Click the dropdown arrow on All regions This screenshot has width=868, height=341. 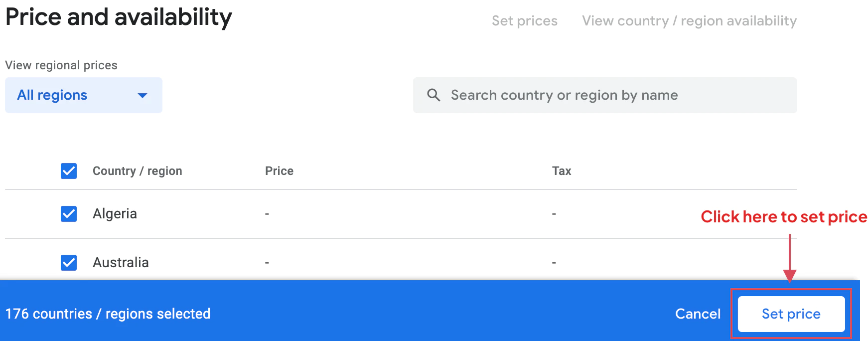click(x=143, y=95)
